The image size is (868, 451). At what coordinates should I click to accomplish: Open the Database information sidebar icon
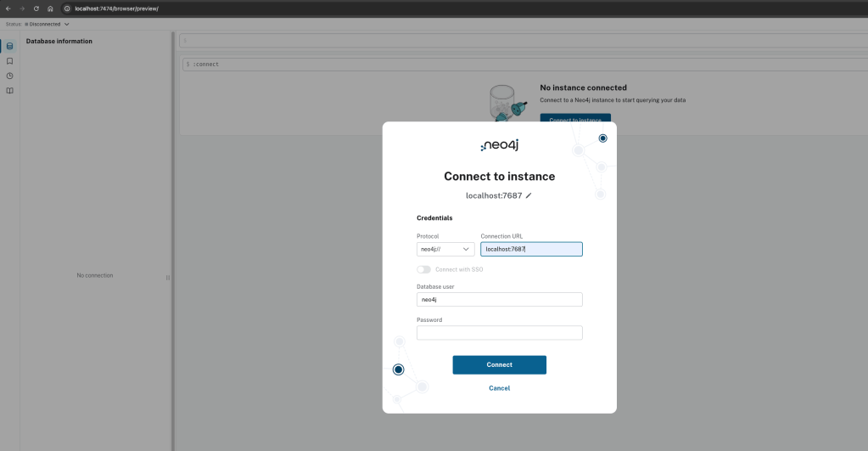click(x=9, y=46)
